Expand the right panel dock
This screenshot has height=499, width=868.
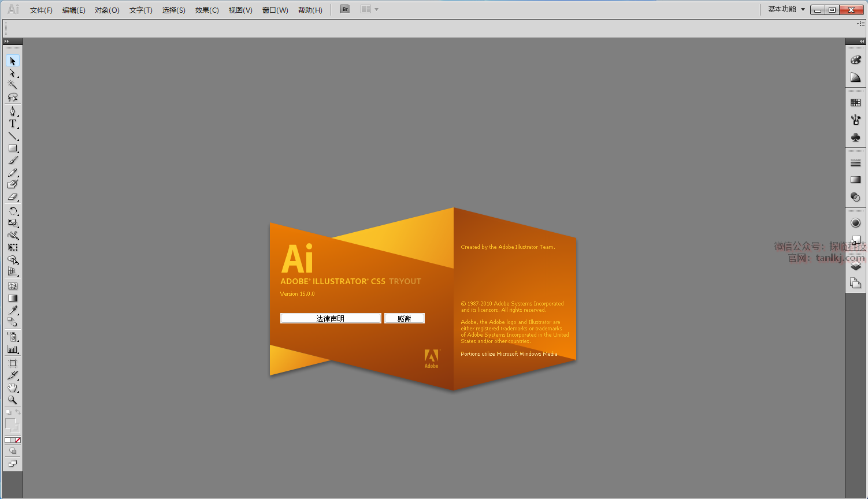pyautogui.click(x=862, y=42)
